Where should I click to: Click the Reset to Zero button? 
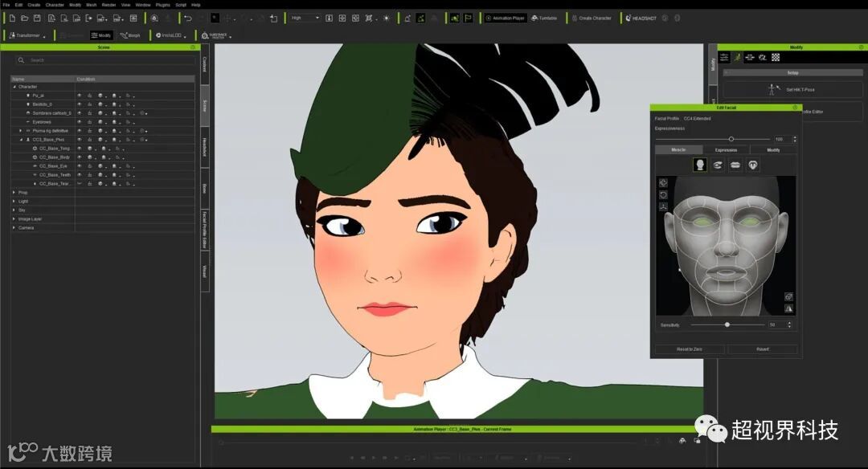[x=690, y=349]
